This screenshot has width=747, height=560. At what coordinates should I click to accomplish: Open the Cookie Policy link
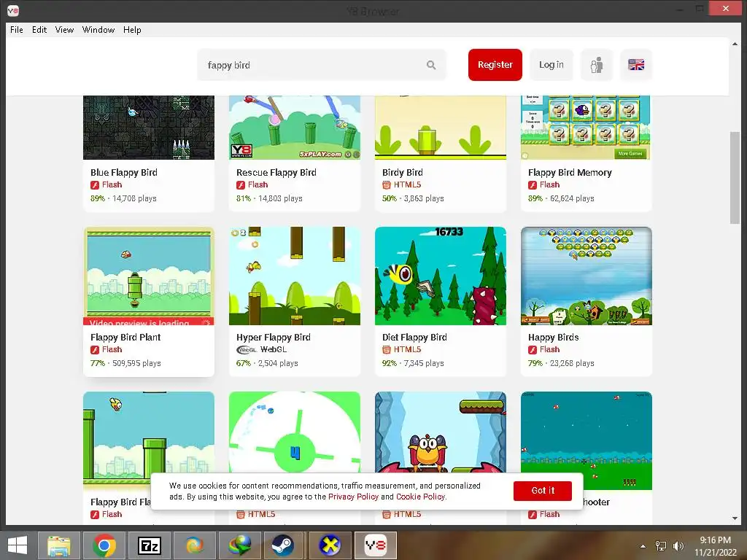click(x=421, y=497)
